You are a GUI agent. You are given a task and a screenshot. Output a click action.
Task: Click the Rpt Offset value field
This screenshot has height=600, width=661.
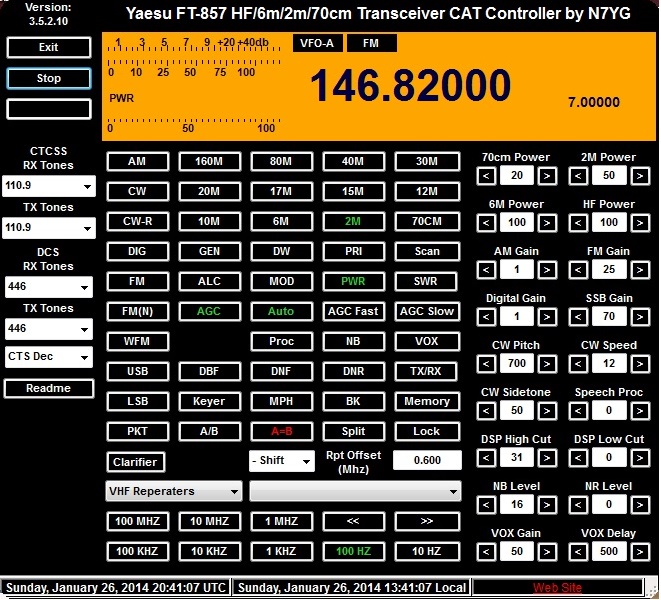click(427, 460)
